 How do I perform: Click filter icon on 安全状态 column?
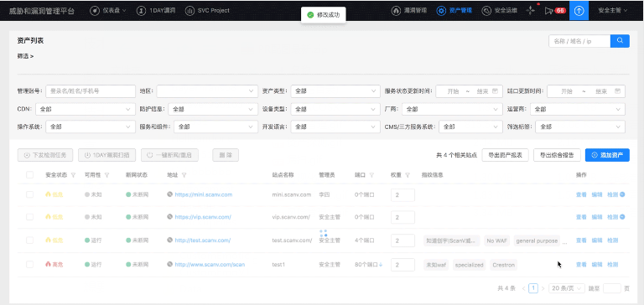[x=73, y=175]
